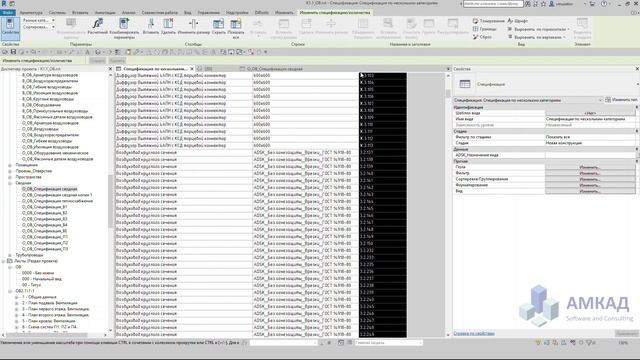Close the Properties palette
The image size is (640, 360).
click(x=637, y=69)
